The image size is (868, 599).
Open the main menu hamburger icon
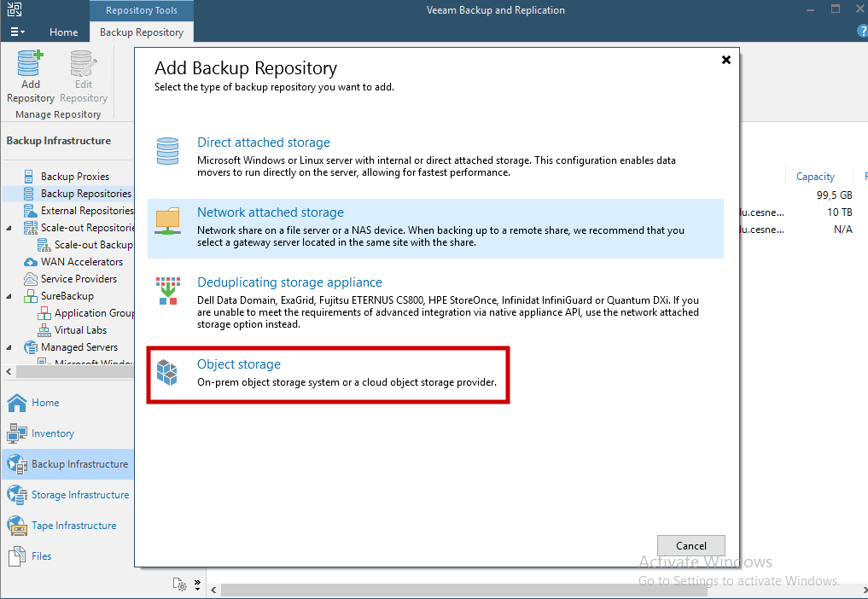click(15, 31)
